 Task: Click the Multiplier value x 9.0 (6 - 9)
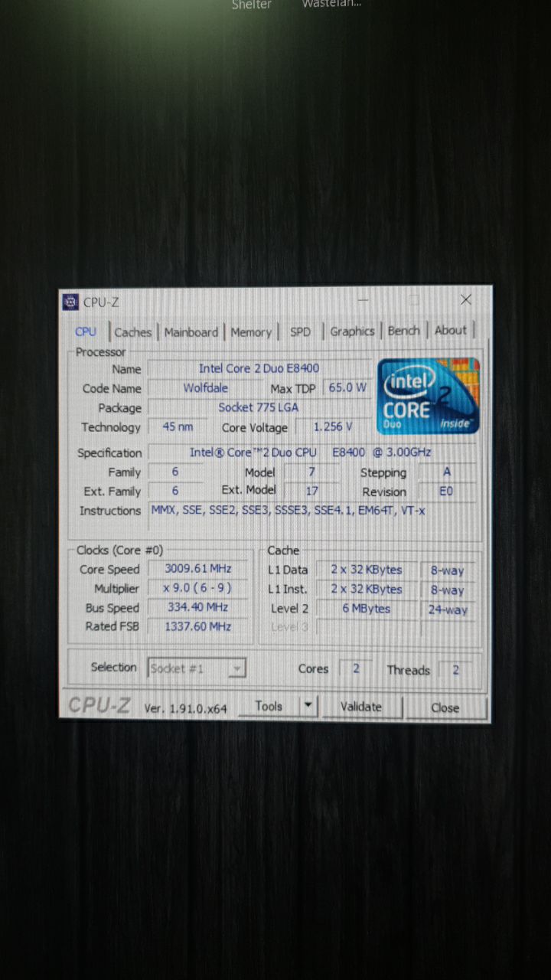coord(197,588)
